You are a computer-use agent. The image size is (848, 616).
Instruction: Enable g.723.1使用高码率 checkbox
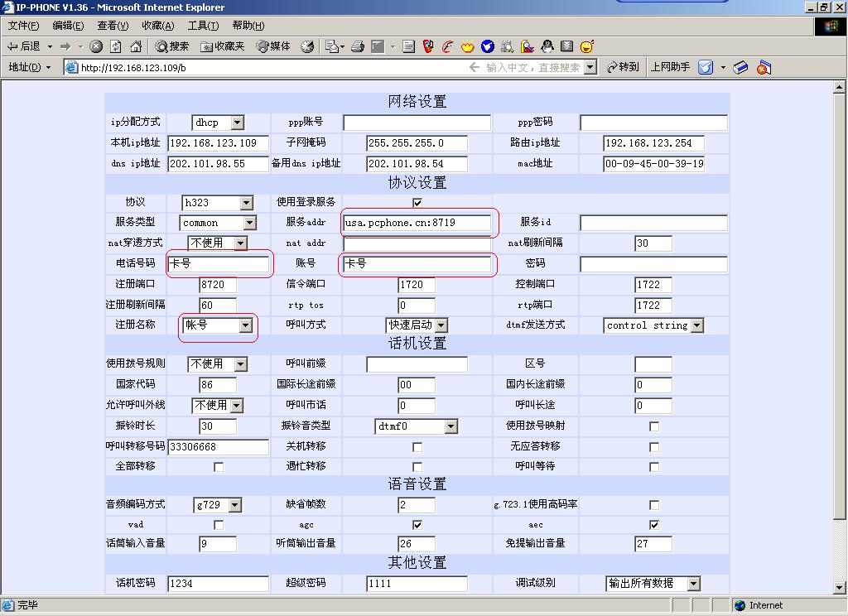click(654, 504)
